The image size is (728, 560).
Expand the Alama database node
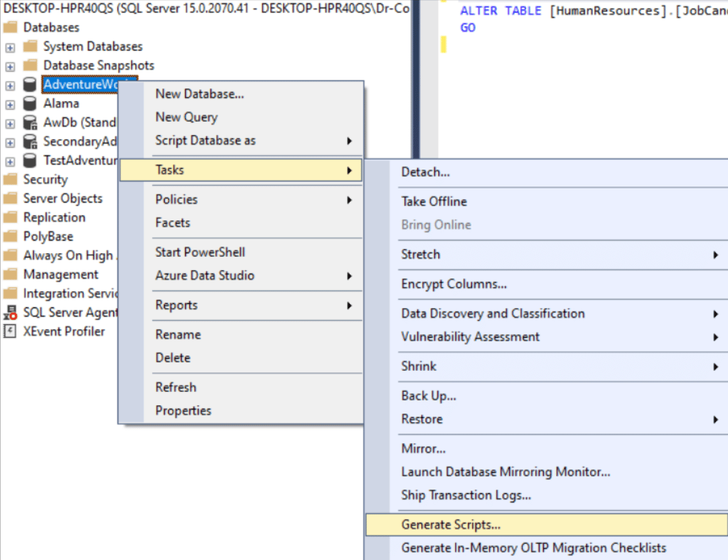point(10,105)
